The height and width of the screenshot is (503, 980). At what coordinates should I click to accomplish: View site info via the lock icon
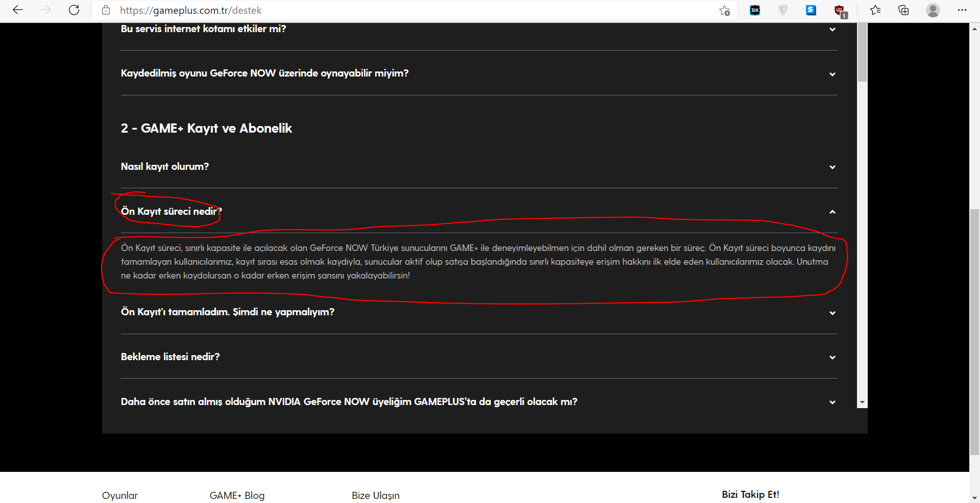(106, 10)
